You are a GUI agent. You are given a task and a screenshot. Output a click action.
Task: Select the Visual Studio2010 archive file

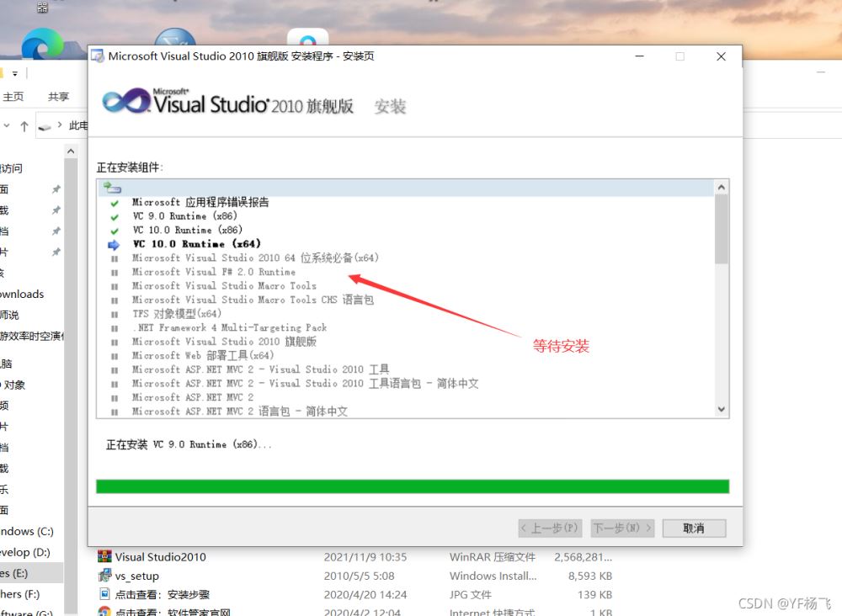[x=160, y=557]
